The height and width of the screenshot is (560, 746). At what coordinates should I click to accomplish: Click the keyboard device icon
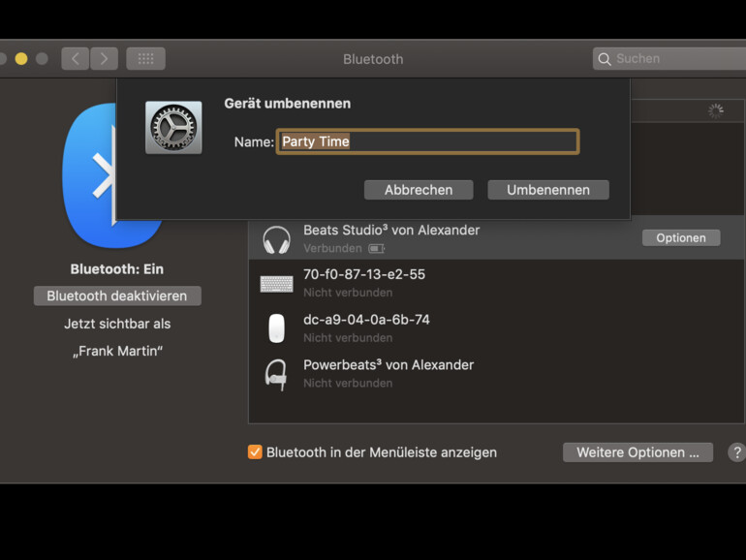pos(276,284)
